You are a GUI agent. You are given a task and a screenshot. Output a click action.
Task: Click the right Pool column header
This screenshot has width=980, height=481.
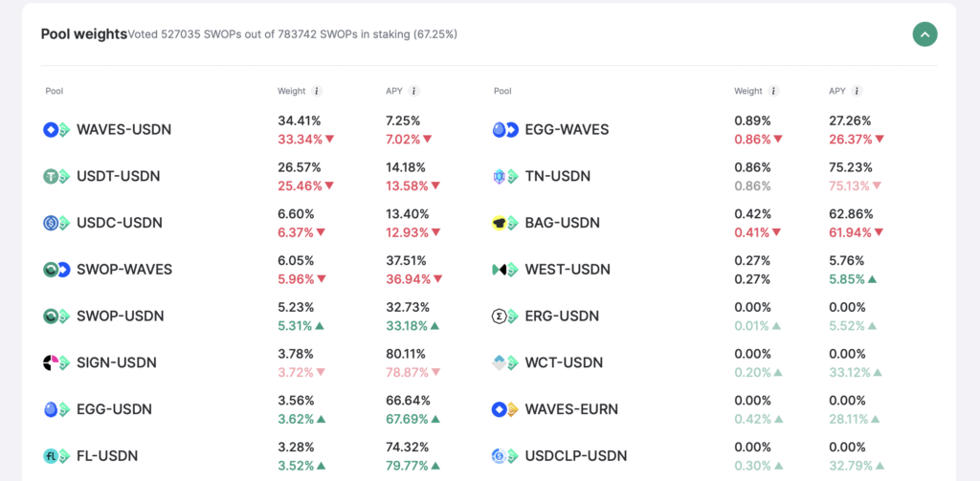click(502, 91)
